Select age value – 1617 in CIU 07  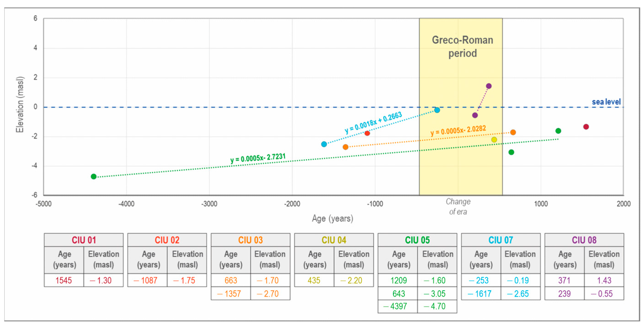479,294
